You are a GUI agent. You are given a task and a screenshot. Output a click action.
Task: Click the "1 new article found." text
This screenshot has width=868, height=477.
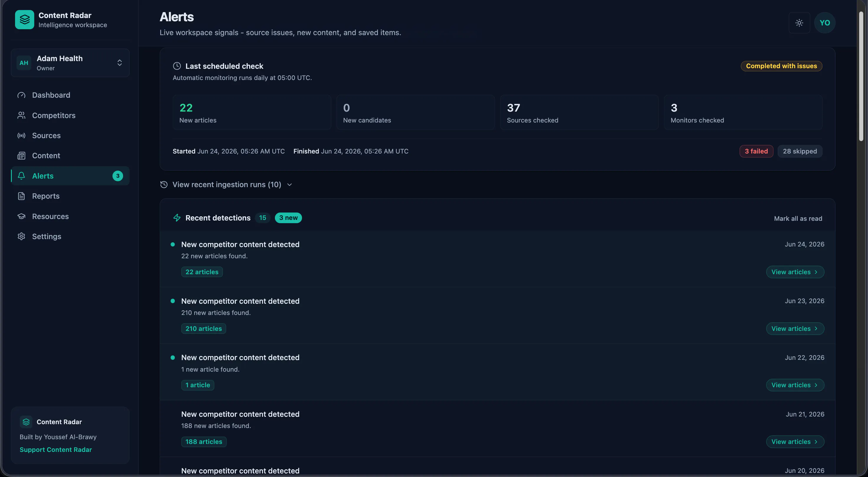(210, 369)
